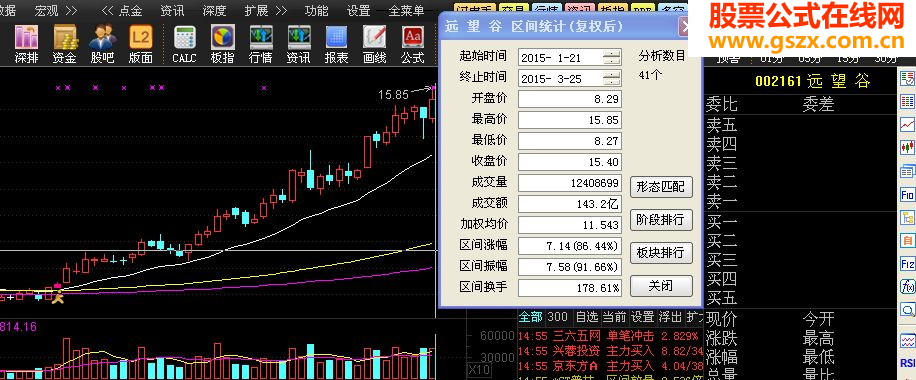The width and height of the screenshot is (916, 380).
Task: Adjust the 起始时间 date spinner
Action: [612, 57]
